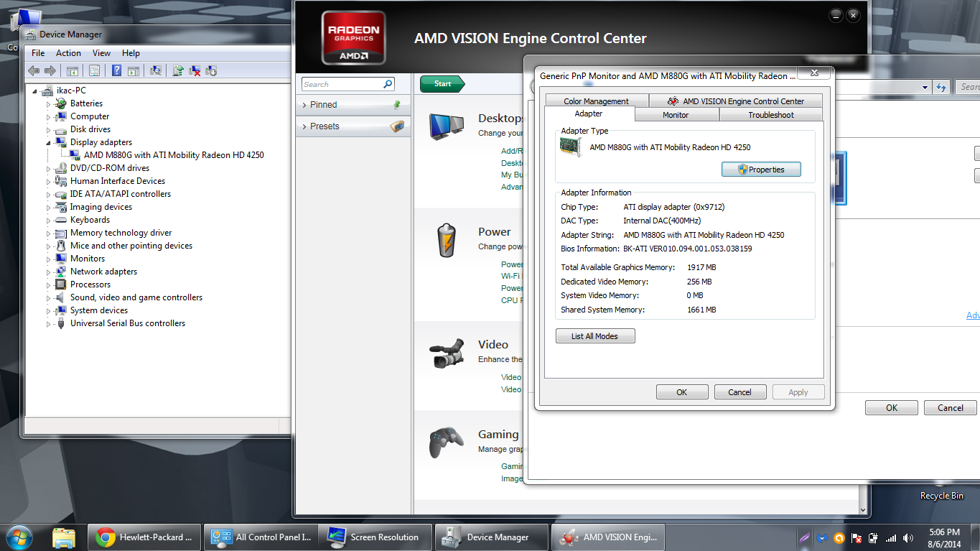Viewport: 980px width, 551px height.
Task: Click the Forward arrow in Device Manager toolbar
Action: (x=50, y=70)
